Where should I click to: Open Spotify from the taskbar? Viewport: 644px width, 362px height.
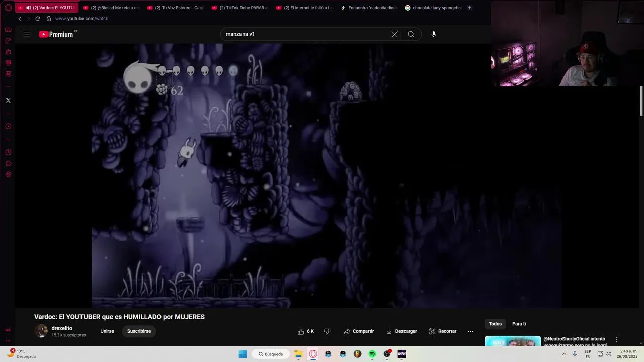click(372, 354)
